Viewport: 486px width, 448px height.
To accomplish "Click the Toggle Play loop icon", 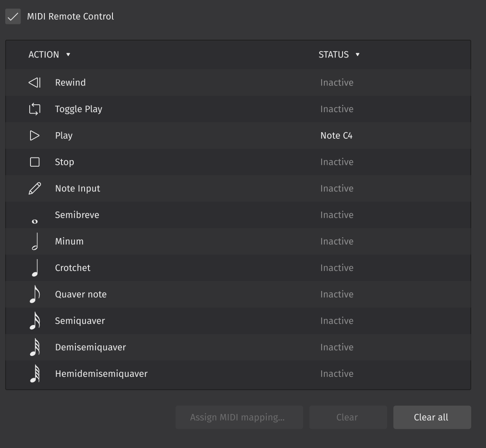I will 34,109.
